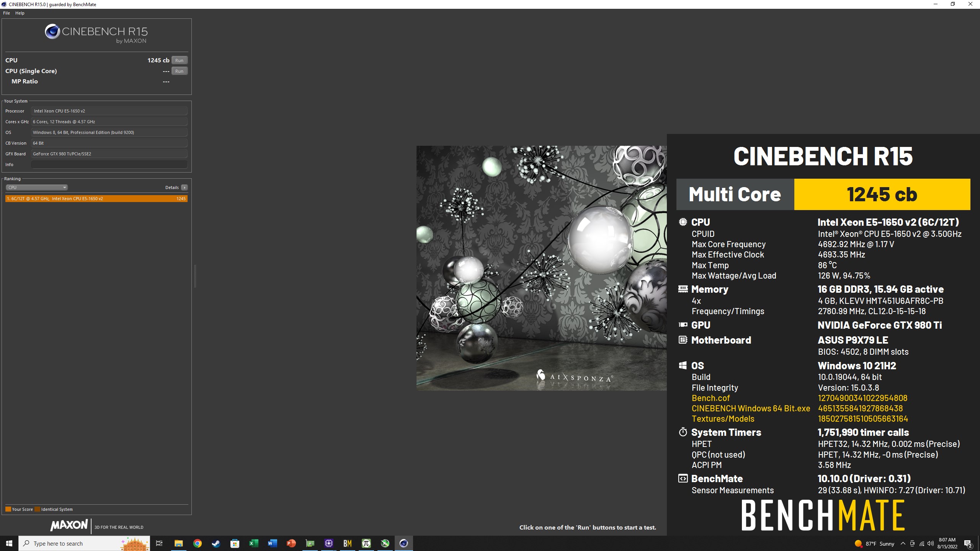The height and width of the screenshot is (551, 980).
Task: Click the panel splitter handle
Action: coord(195,275)
